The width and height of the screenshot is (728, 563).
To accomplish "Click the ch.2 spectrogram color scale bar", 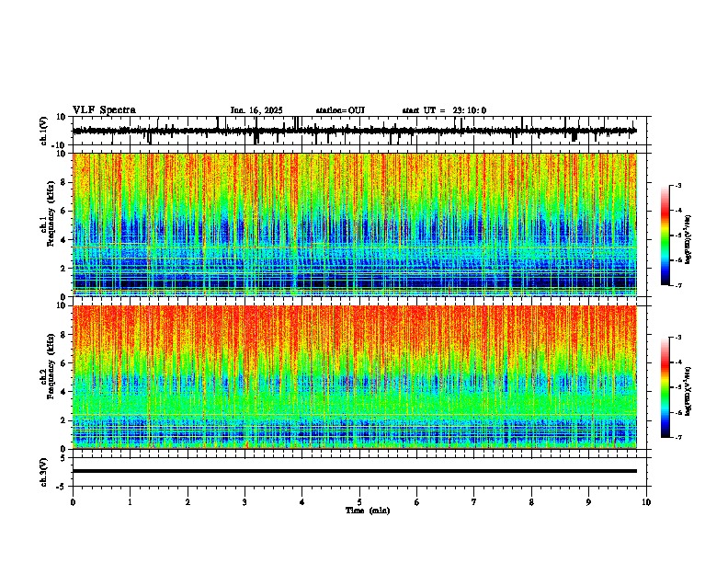I will click(665, 387).
